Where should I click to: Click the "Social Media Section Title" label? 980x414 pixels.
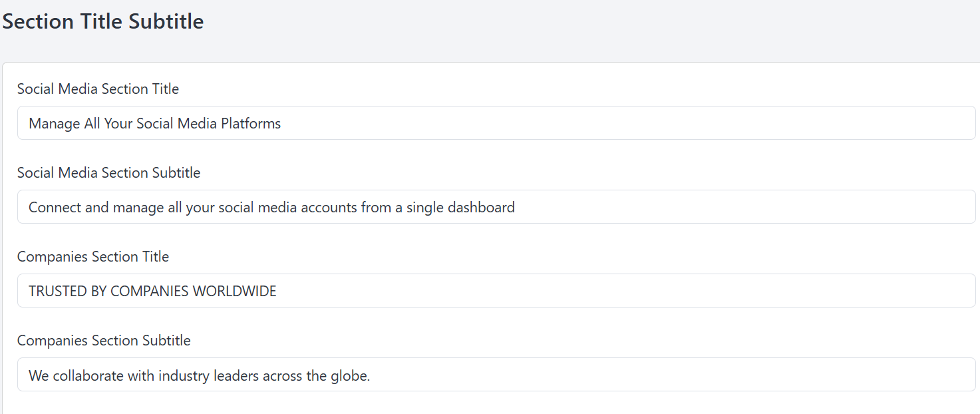tap(98, 89)
